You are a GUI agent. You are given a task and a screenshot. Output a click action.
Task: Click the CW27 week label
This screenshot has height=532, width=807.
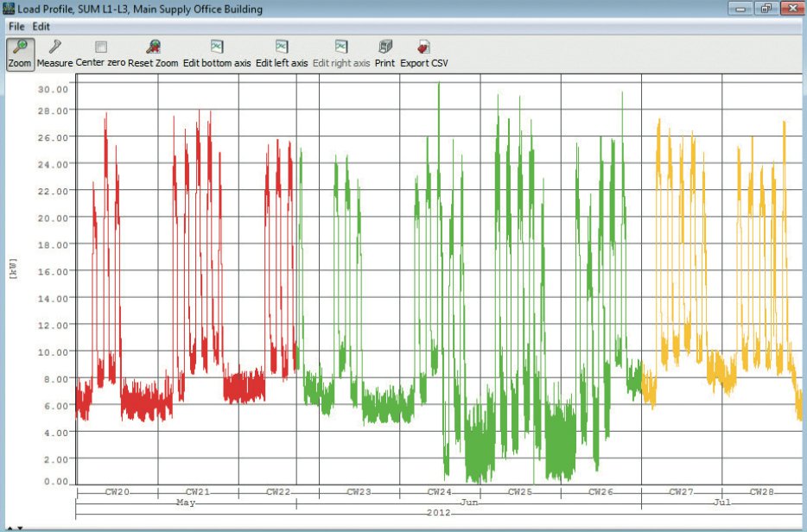(682, 492)
